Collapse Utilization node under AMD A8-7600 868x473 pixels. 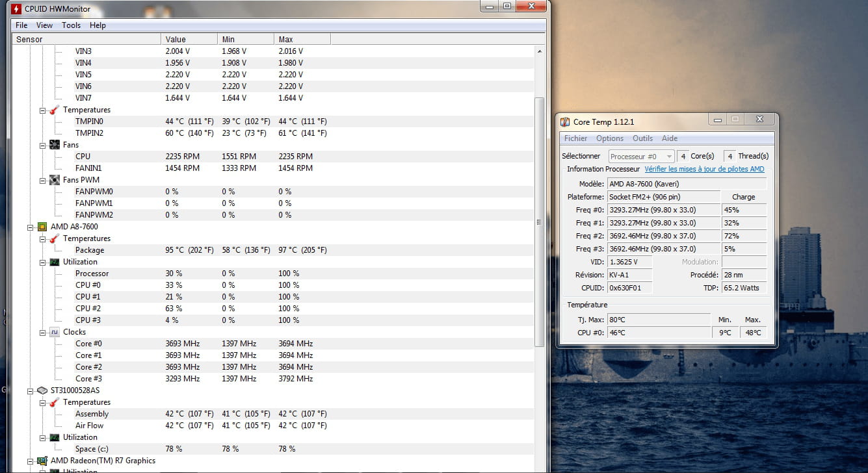pos(43,262)
